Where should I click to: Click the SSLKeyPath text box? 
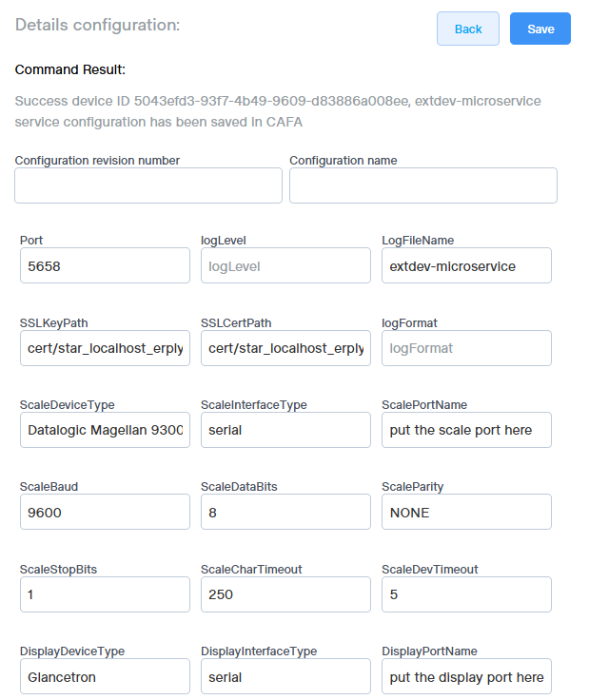(105, 348)
